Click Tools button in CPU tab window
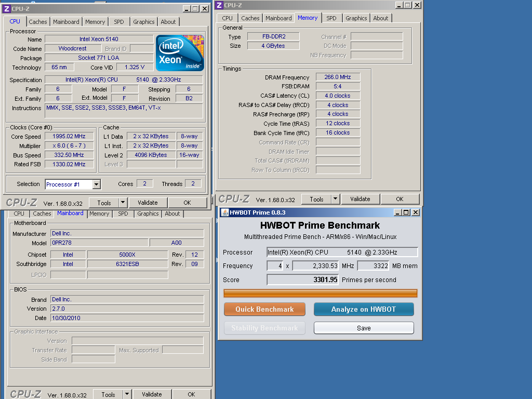This screenshot has height=399, width=532. point(104,203)
